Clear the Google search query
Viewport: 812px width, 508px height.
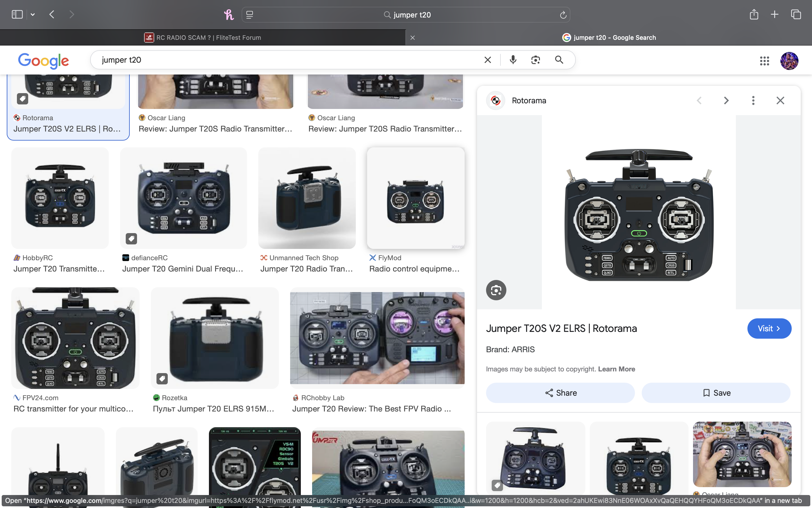click(x=487, y=60)
